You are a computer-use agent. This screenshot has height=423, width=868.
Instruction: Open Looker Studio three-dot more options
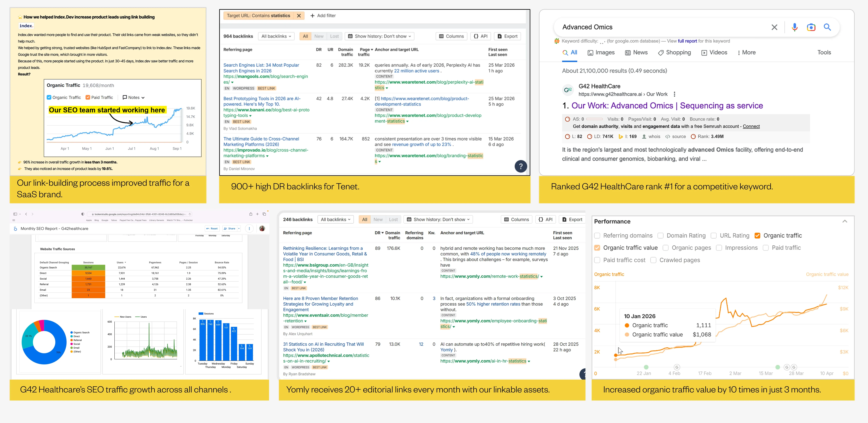point(249,228)
